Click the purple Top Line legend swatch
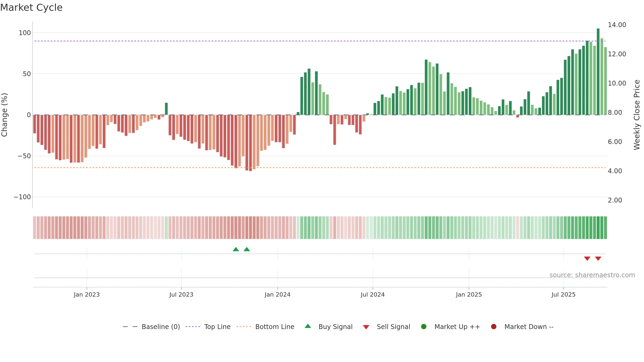This screenshot has width=644, height=362. tap(193, 327)
